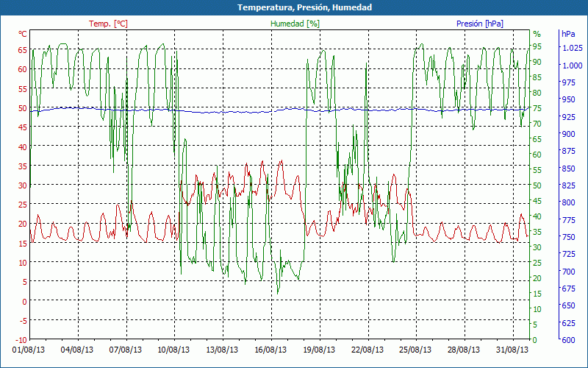The image size is (588, 368).
Task: Click the '16/08/13' date label
Action: (x=270, y=350)
